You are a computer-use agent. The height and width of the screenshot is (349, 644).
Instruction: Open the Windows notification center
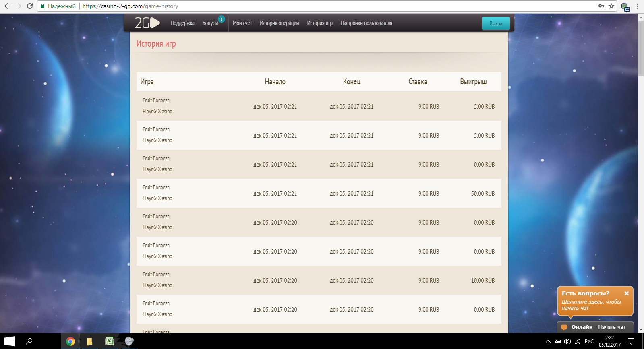631,341
